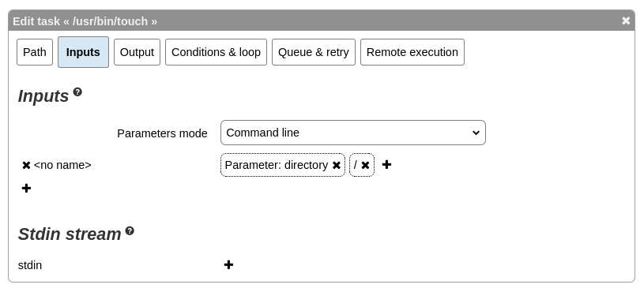Switch to the Path tab
The image size is (644, 292).
(35, 52)
